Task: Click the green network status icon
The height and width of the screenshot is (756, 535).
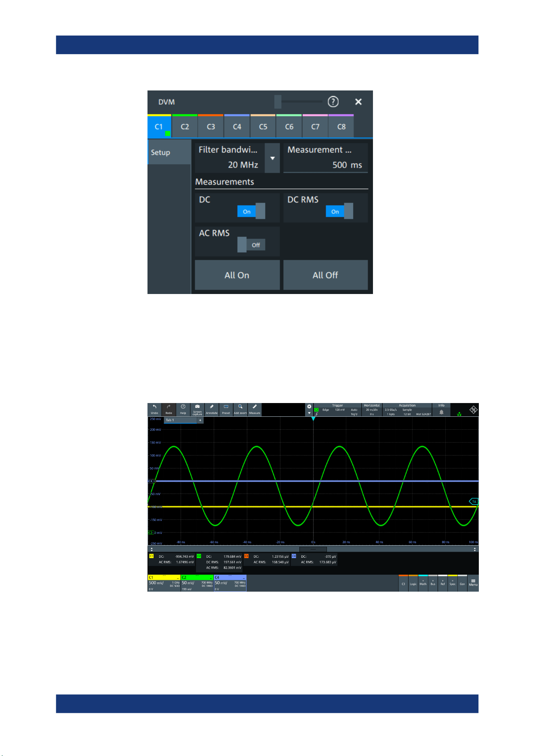Action: tap(459, 414)
